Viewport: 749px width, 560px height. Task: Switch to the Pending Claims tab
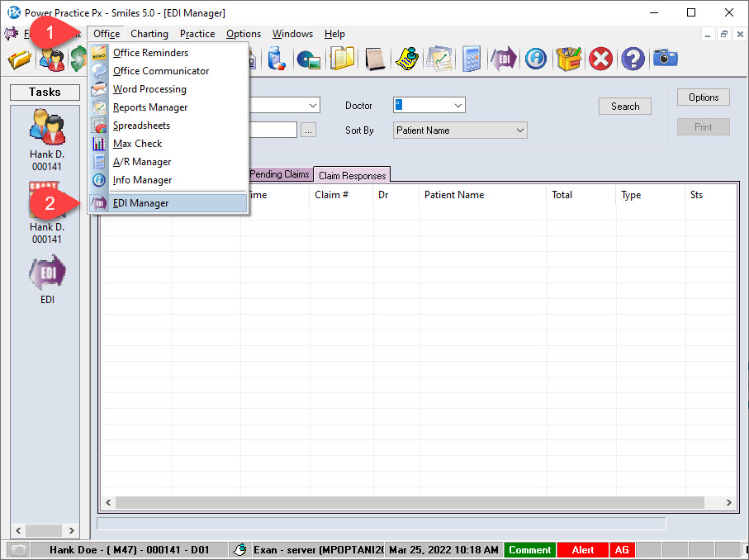pyautogui.click(x=280, y=174)
